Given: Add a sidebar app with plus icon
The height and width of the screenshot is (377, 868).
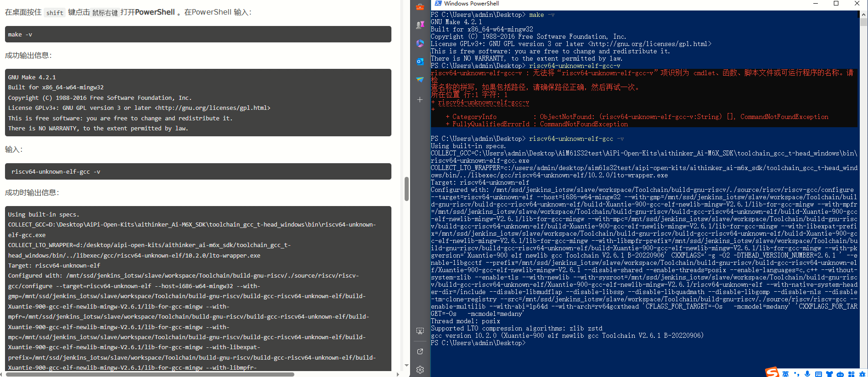Looking at the screenshot, I should click(420, 99).
